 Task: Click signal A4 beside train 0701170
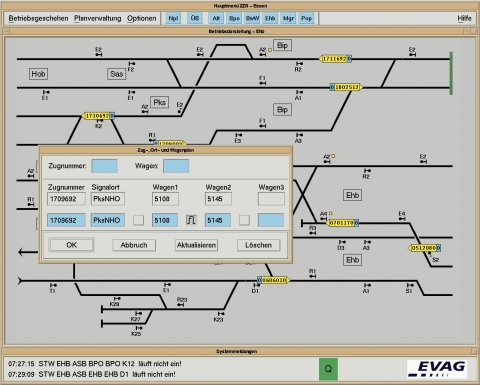click(323, 219)
